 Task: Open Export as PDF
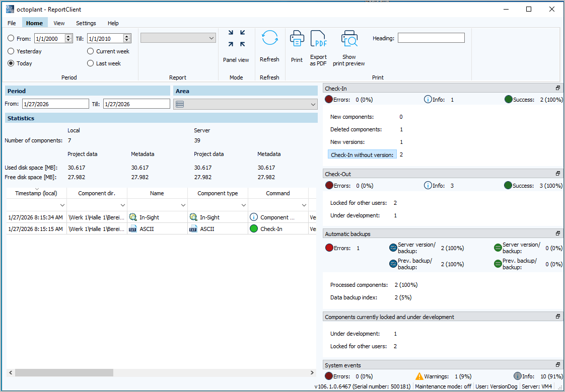coord(318,38)
